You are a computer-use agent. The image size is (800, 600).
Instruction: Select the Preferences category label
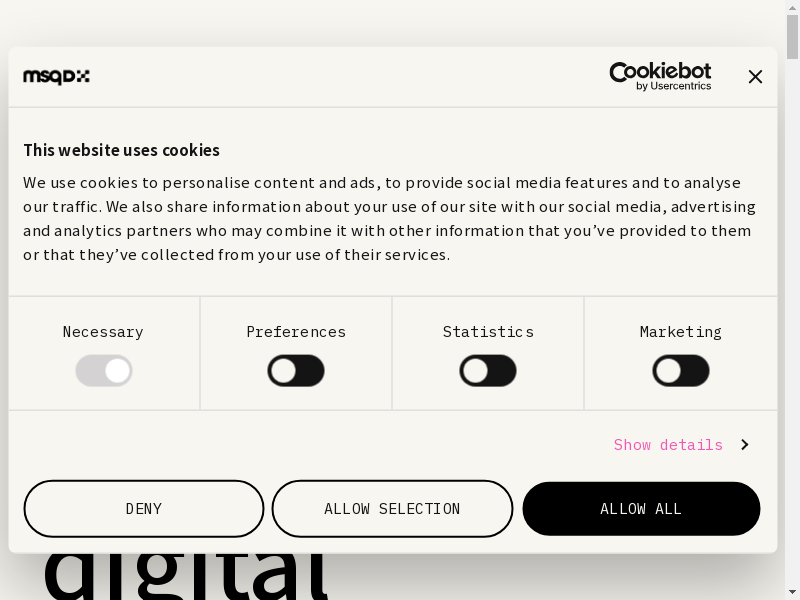pos(296,332)
